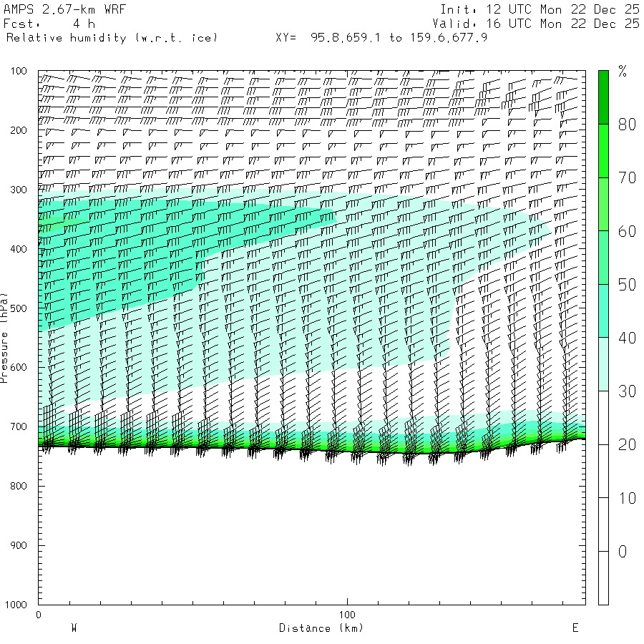Click the "AMPS 2.67-km WRF" title text
Screen dimensions: 644x644
(64, 9)
